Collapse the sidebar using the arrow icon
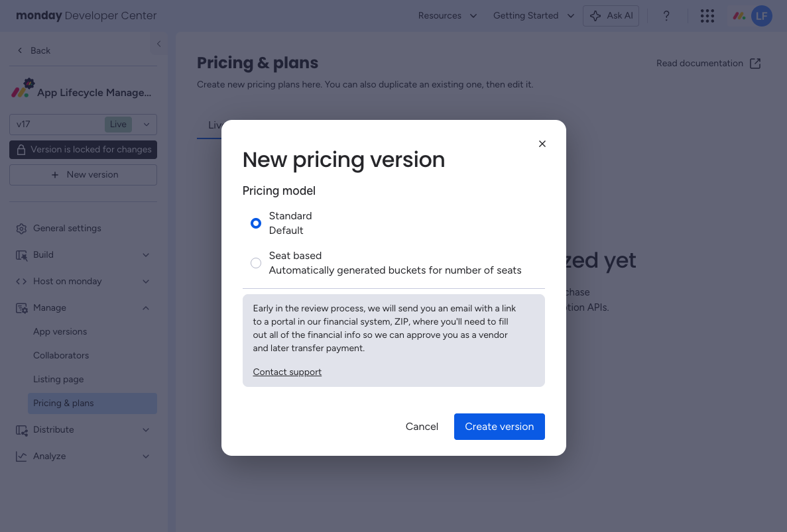 click(158, 44)
